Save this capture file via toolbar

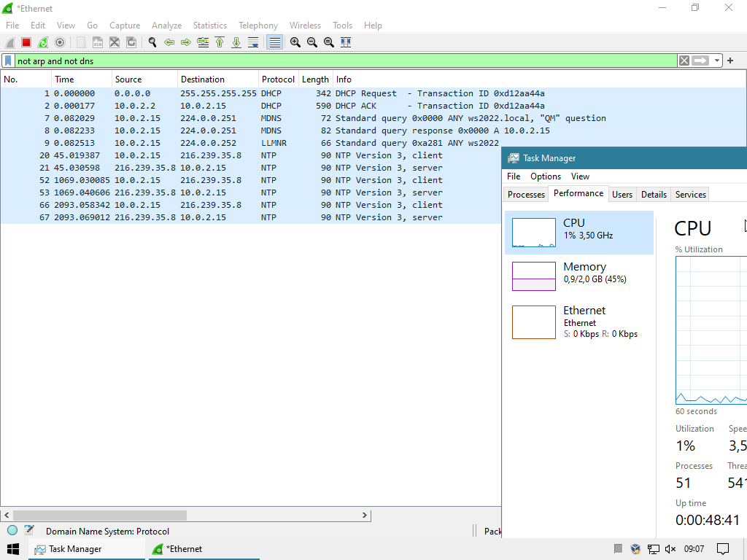click(98, 42)
